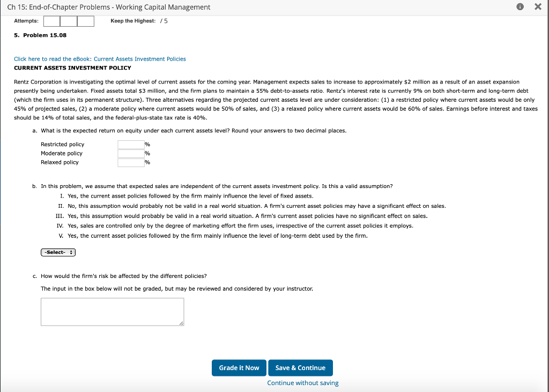Click Continue without saving
The width and height of the screenshot is (549, 392).
[x=302, y=382]
